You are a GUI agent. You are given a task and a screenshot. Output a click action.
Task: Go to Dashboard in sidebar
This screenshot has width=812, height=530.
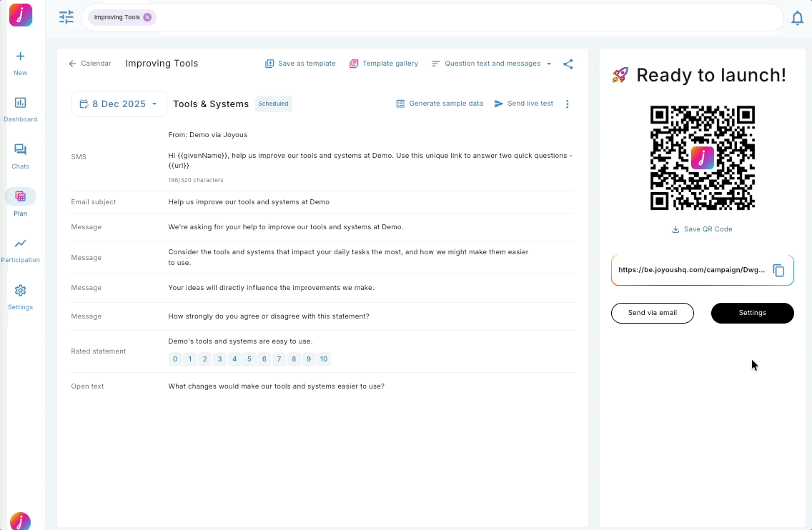click(x=20, y=109)
